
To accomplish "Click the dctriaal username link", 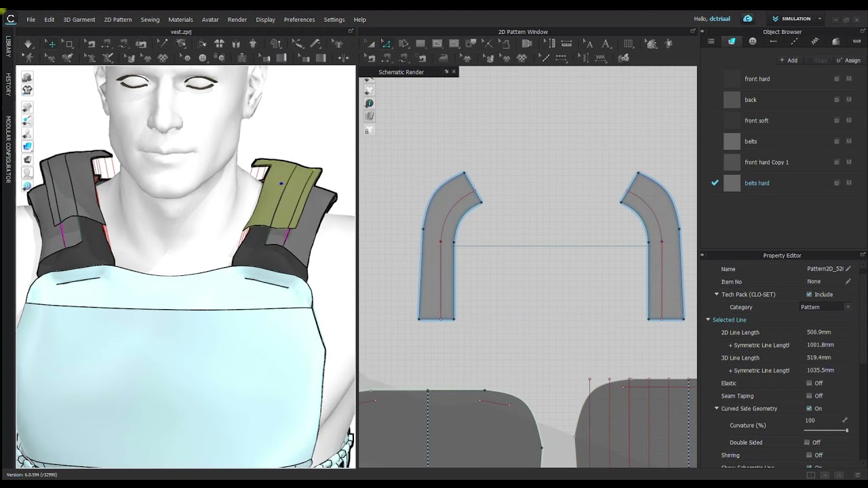I will (719, 19).
